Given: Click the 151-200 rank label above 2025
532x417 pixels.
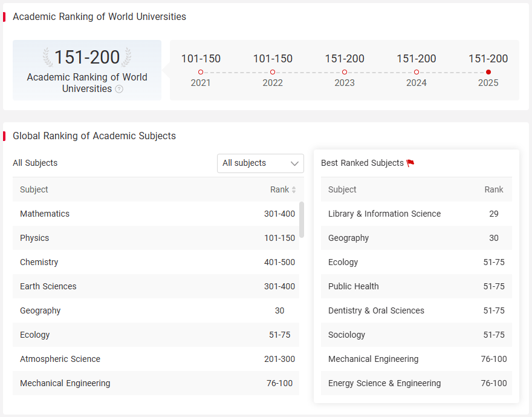Looking at the screenshot, I should point(488,59).
